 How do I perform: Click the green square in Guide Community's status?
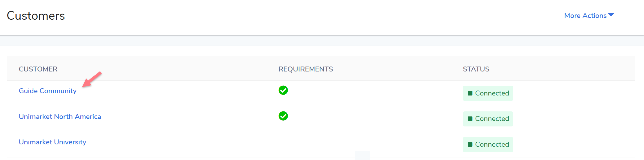coord(470,93)
